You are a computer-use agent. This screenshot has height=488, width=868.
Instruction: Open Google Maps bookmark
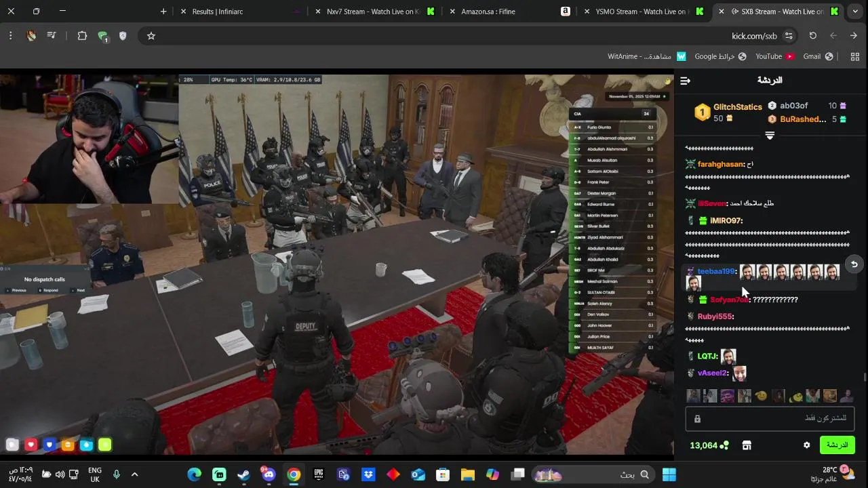tap(720, 56)
